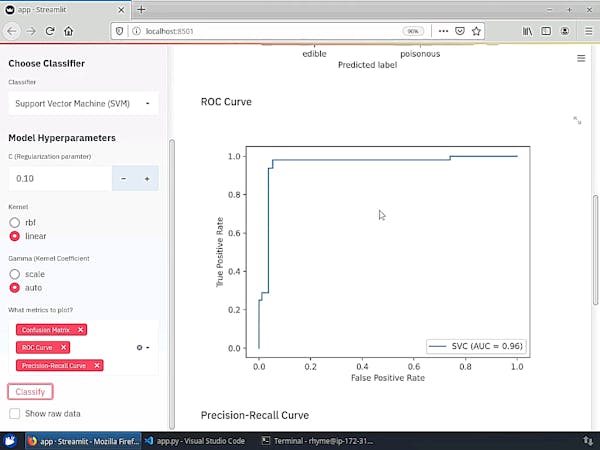The width and height of the screenshot is (600, 450).
Task: Go back with the browser back arrow
Action: tap(11, 31)
